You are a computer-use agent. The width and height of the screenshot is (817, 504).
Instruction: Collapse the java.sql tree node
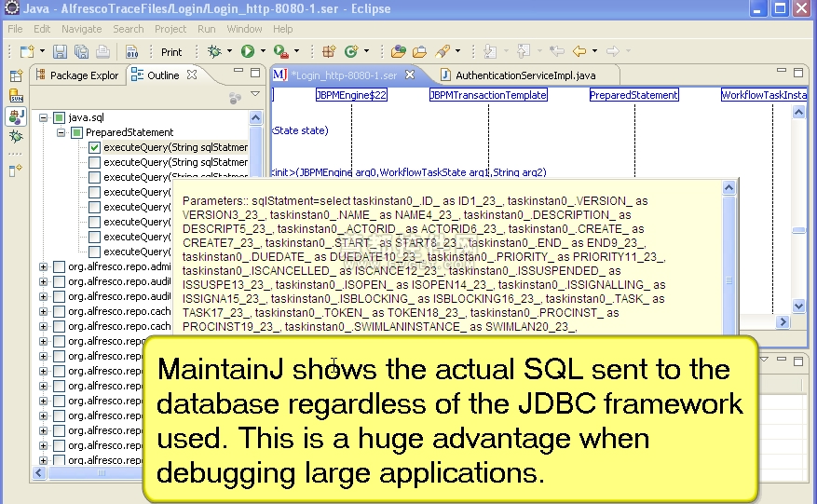[x=43, y=117]
